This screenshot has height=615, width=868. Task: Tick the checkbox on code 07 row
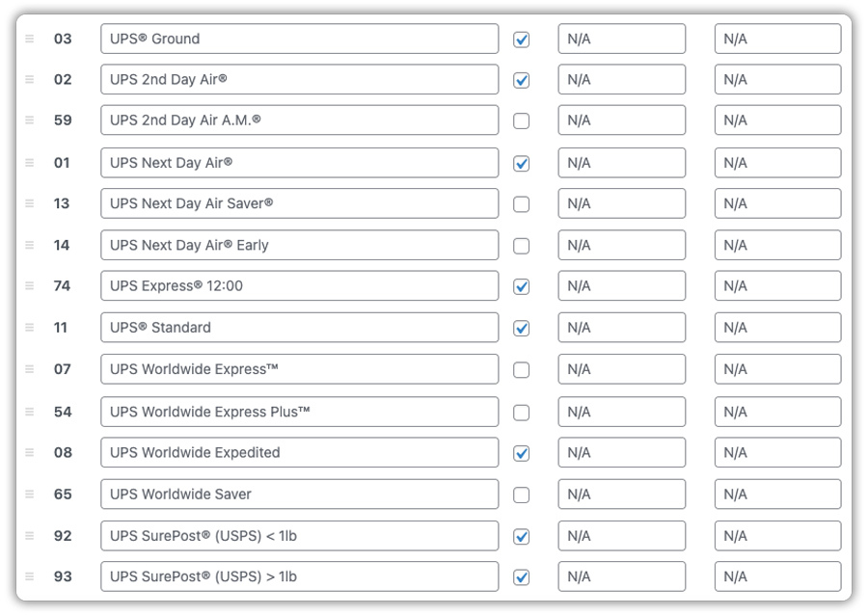pos(521,370)
